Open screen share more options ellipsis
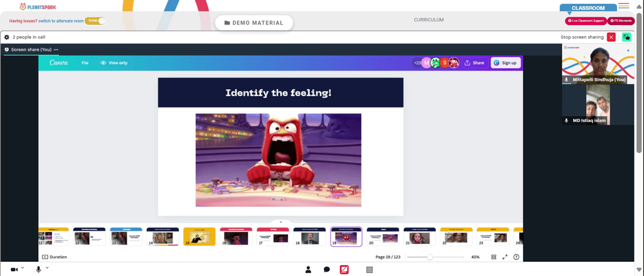 tap(56, 50)
